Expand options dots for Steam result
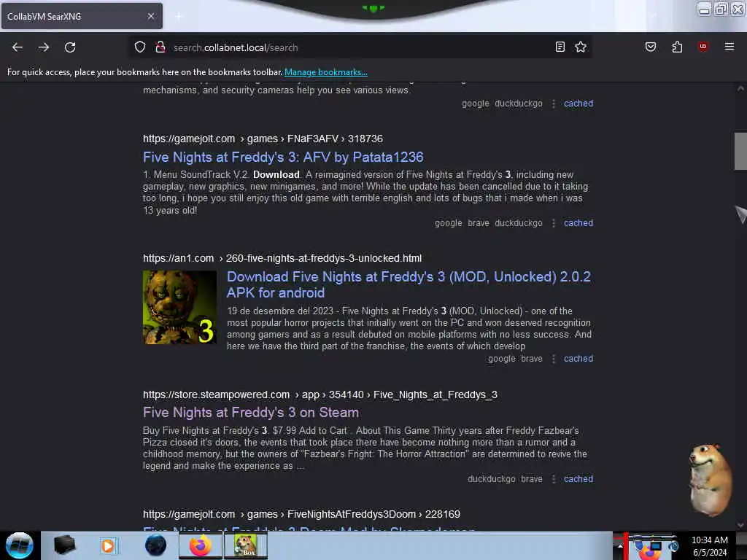This screenshot has width=747, height=560. 554,479
